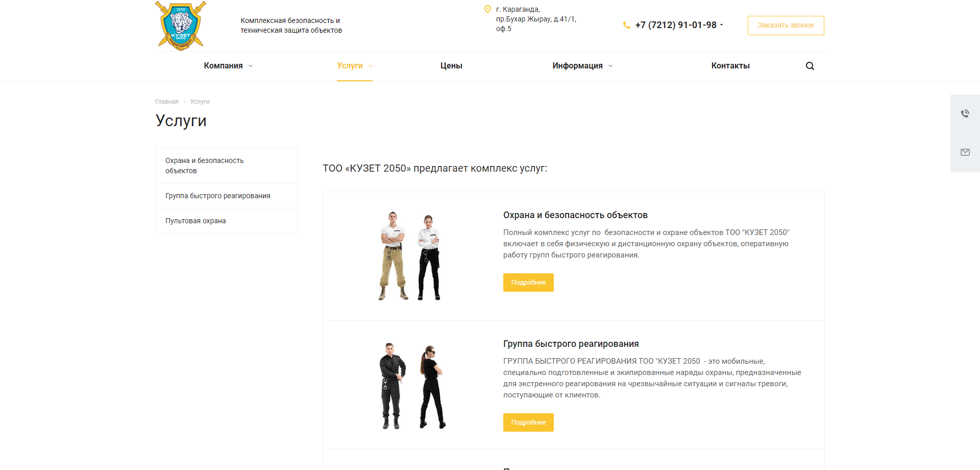Select sidebar item Группа быстрого реагирования
Screen dimensions: 980x470
(x=227, y=196)
